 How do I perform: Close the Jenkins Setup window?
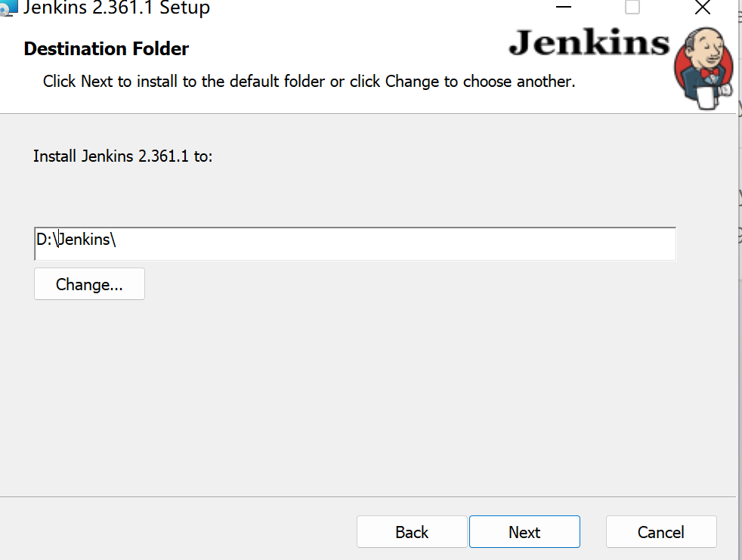pyautogui.click(x=702, y=7)
